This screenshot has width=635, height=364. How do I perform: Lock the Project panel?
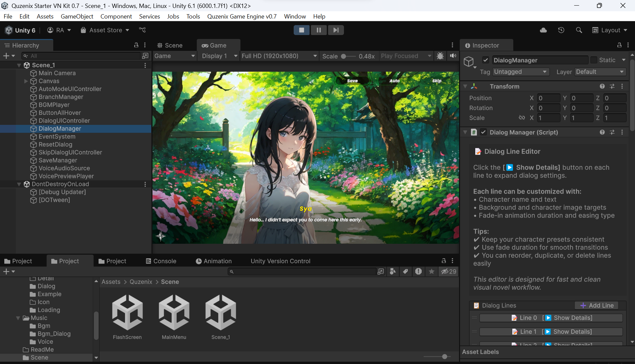[x=444, y=261]
